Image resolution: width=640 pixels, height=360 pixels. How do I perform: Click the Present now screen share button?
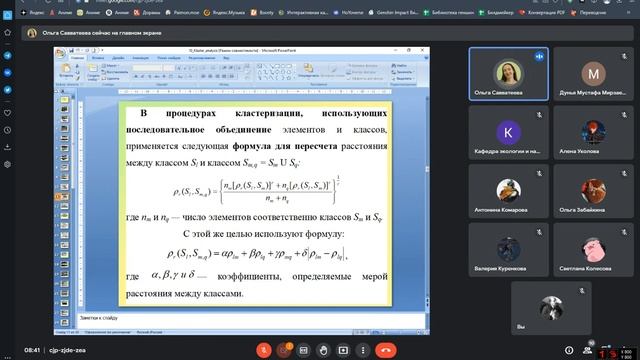(x=343, y=350)
